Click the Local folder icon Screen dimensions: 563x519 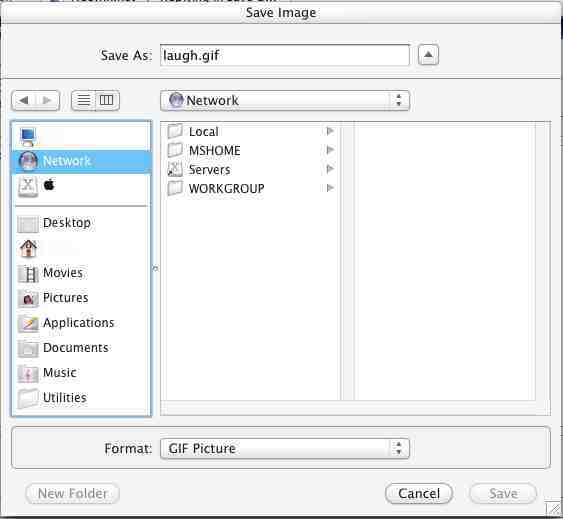click(x=175, y=131)
